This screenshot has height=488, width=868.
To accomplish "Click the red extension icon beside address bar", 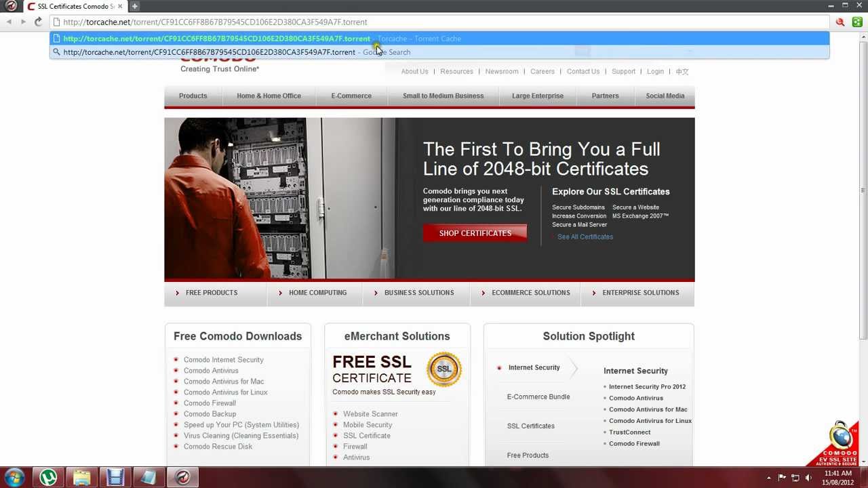I will click(840, 22).
